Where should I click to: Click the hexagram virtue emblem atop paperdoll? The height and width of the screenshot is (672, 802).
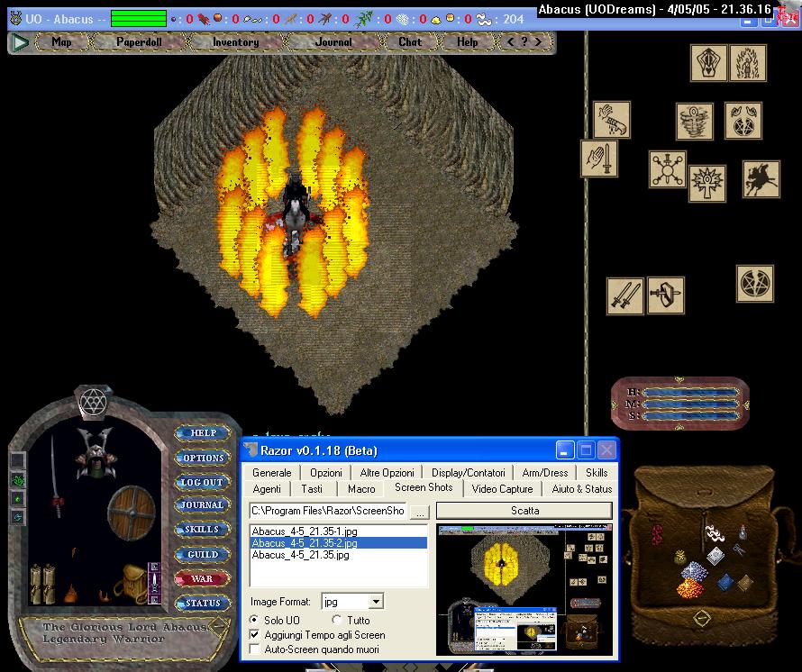(x=93, y=402)
